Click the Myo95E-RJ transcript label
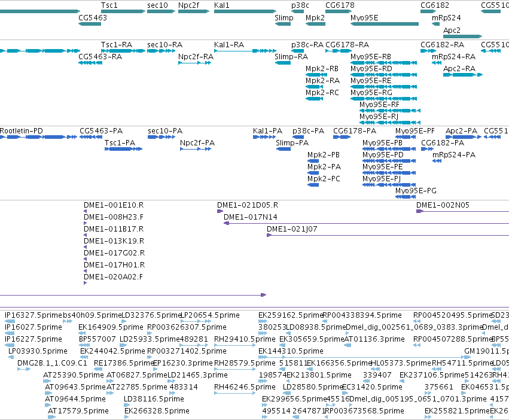 [379, 117]
